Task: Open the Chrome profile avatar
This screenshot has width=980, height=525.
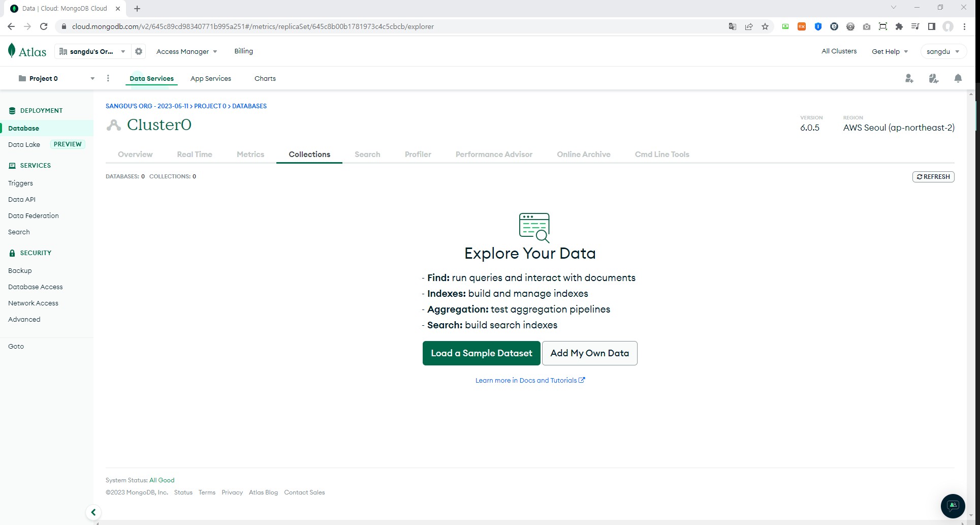Action: point(948,26)
